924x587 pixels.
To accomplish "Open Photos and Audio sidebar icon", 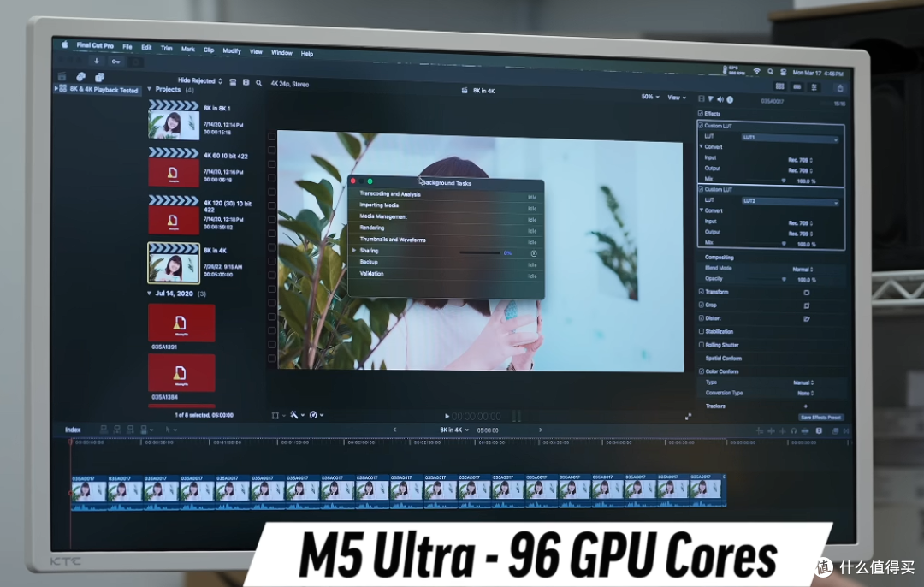I will [80, 77].
